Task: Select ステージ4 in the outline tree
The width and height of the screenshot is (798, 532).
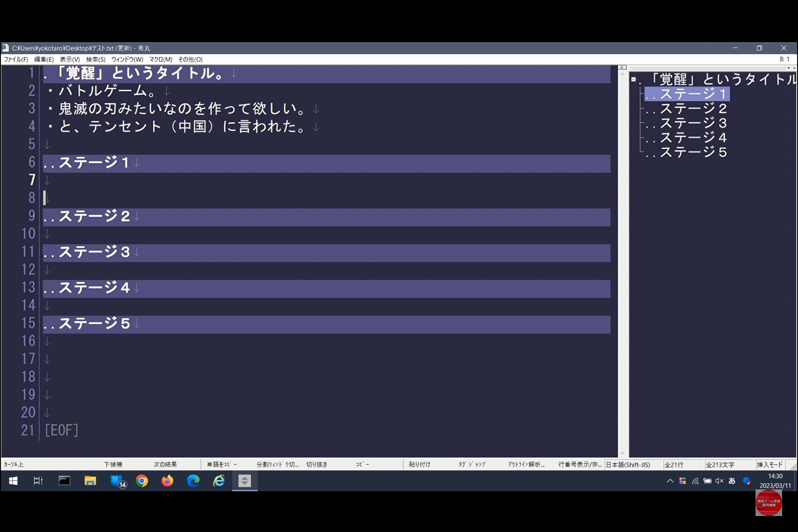Action: (687, 138)
